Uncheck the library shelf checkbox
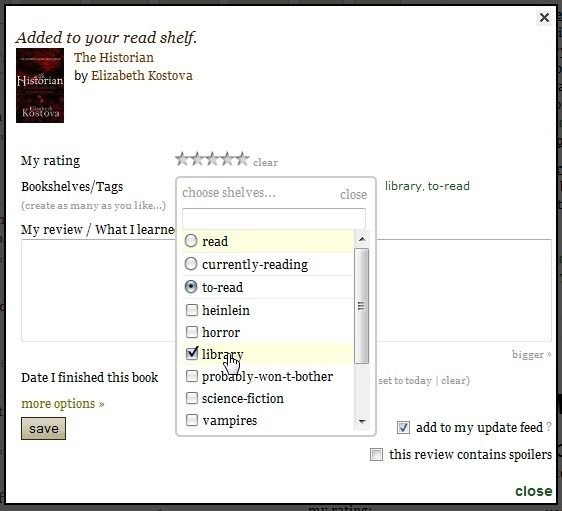 [192, 354]
